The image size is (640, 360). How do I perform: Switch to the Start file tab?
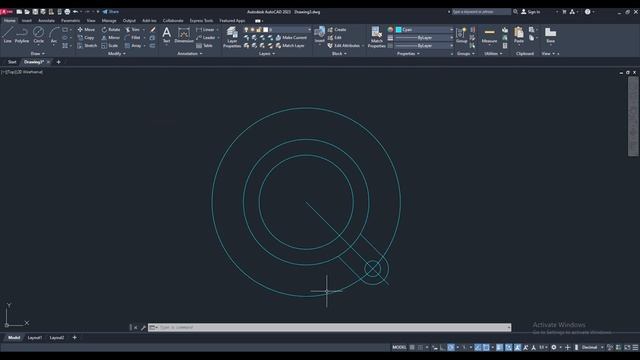click(12, 62)
